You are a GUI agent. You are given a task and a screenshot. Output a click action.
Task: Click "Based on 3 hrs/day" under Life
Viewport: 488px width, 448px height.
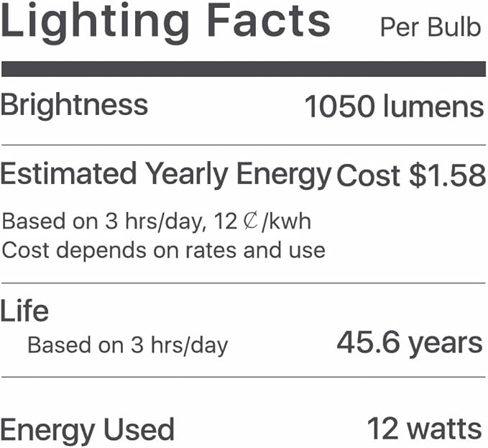click(127, 345)
